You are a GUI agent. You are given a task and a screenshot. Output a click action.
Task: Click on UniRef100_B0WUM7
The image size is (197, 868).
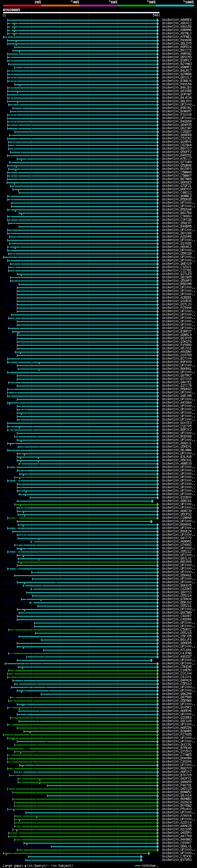(177, 111)
